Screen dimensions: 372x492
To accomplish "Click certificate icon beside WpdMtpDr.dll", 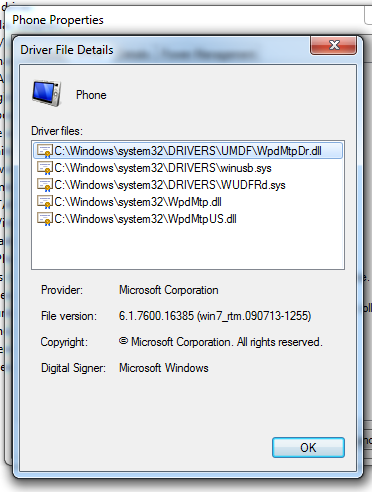I will [x=45, y=151].
